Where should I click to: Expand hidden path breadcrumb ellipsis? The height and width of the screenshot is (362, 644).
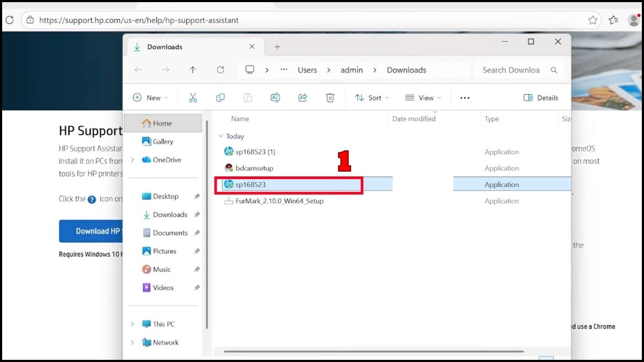(x=285, y=70)
